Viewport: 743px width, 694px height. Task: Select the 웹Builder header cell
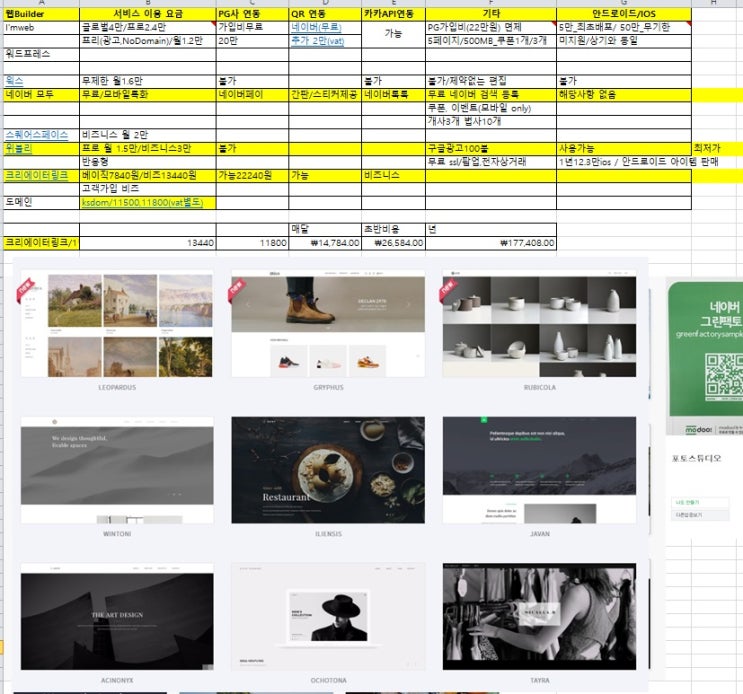point(41,14)
